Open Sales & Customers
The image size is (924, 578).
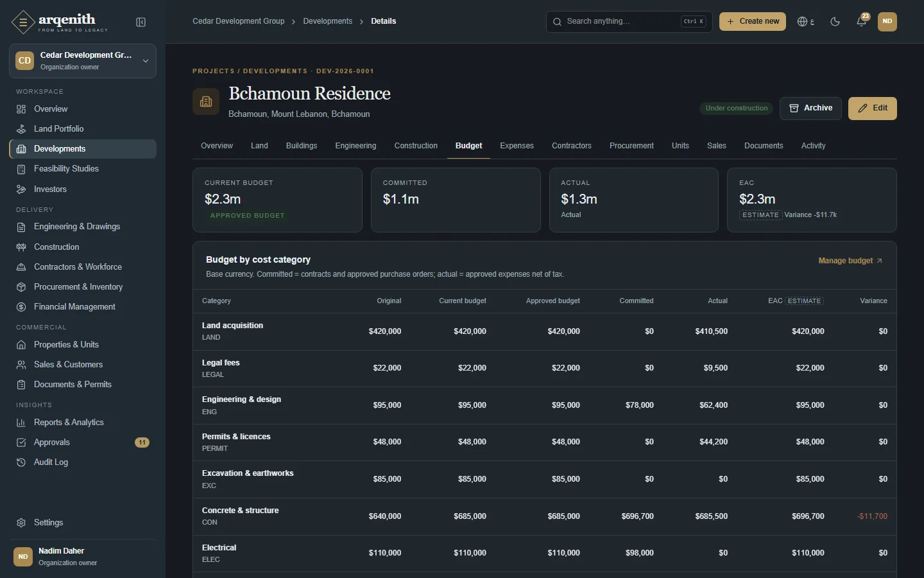coord(83,365)
